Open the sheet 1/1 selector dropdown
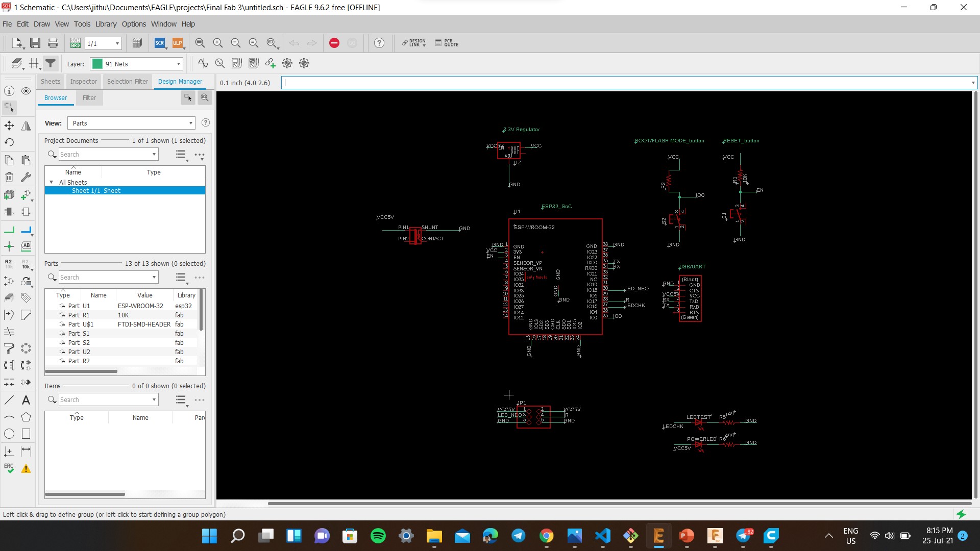This screenshot has width=980, height=551. [x=103, y=43]
